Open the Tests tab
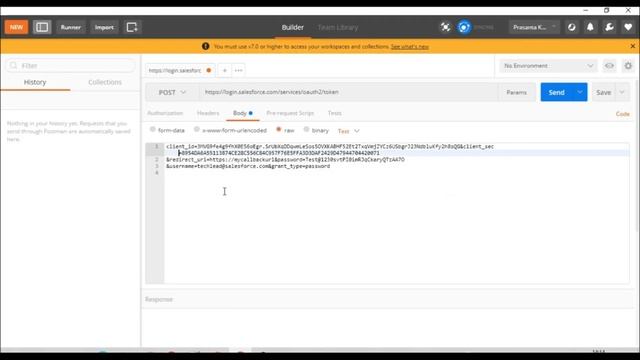 [x=334, y=113]
